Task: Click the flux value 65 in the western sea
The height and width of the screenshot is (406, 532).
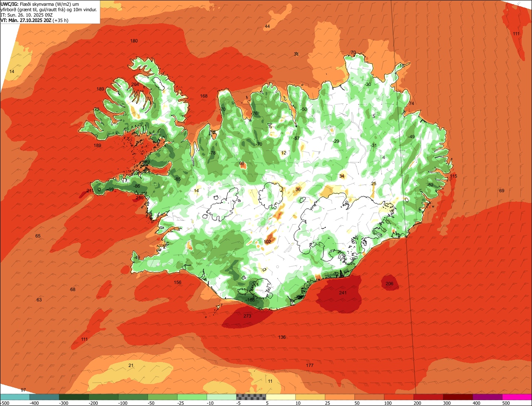Action: coord(38,236)
